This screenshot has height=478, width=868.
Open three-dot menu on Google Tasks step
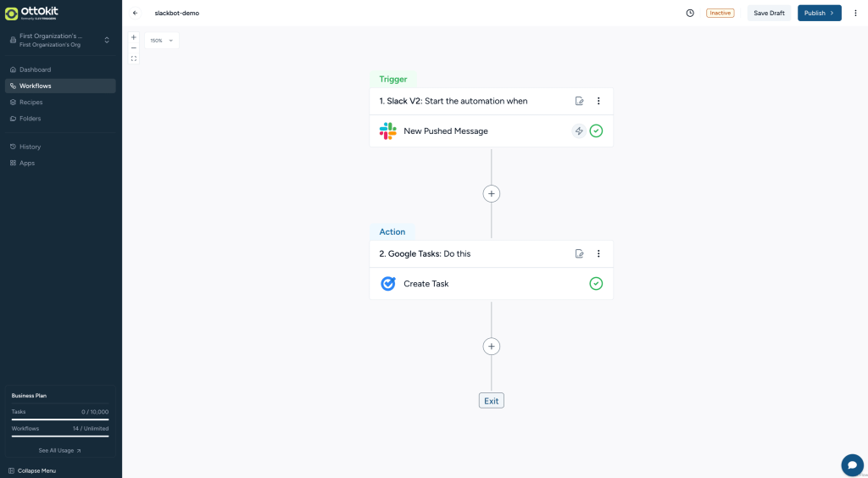pos(598,253)
